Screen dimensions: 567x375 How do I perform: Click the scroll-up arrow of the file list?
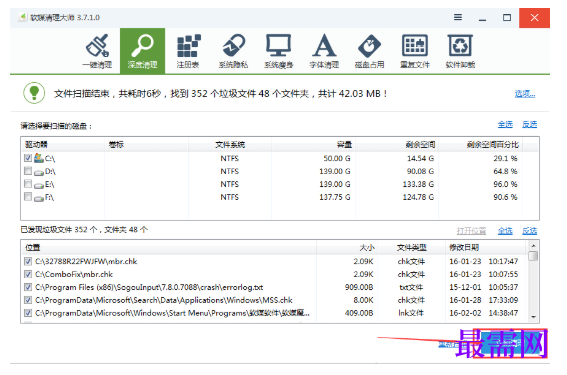533,246
